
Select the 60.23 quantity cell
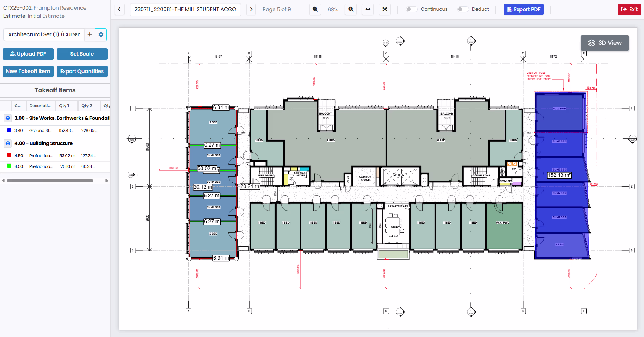89,166
